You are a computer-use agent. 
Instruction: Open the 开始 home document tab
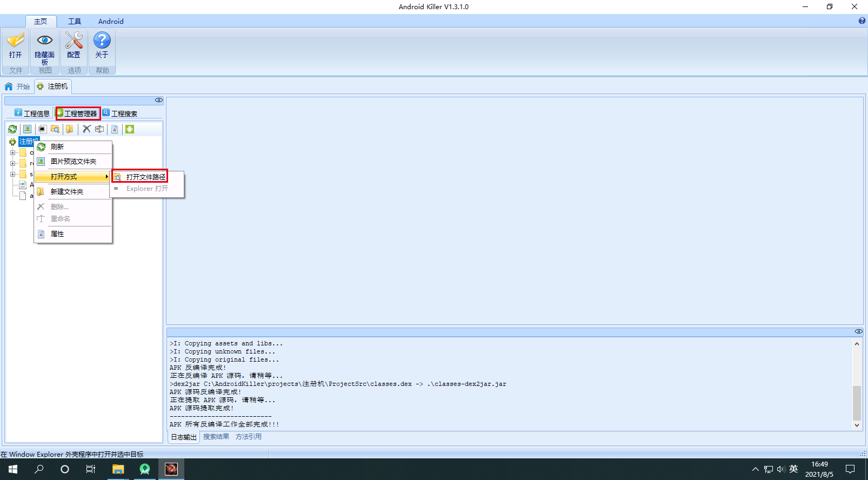[x=17, y=86]
